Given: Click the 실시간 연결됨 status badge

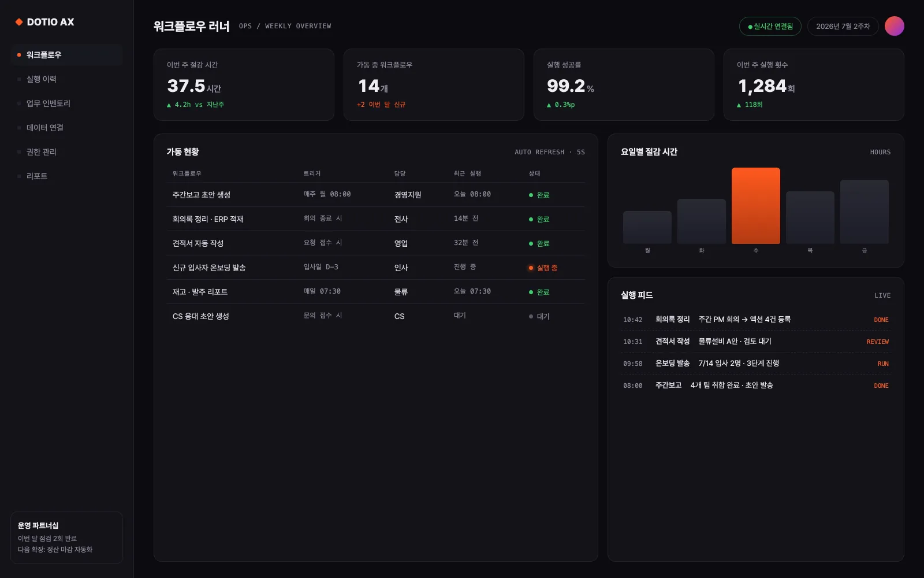Looking at the screenshot, I should coord(770,26).
